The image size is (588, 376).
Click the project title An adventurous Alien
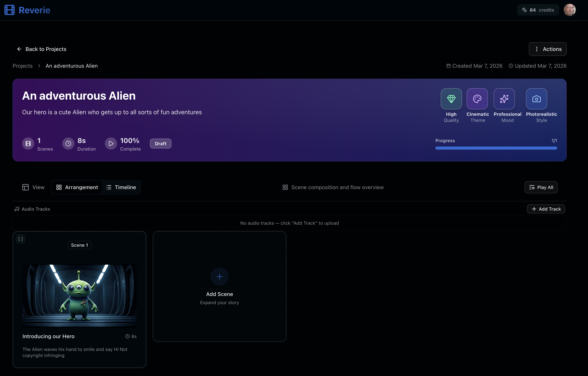(x=79, y=96)
